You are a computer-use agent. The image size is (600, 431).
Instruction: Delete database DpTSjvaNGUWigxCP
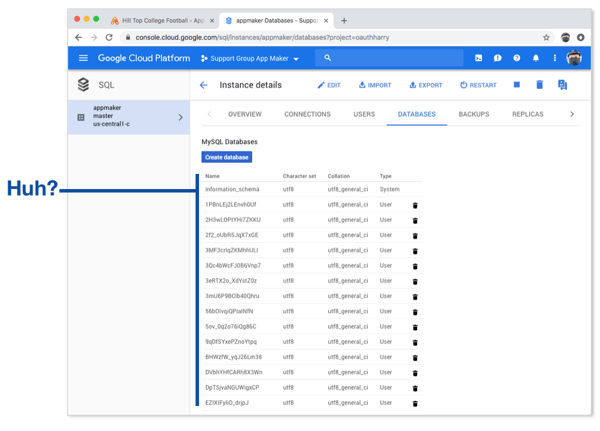click(x=415, y=388)
